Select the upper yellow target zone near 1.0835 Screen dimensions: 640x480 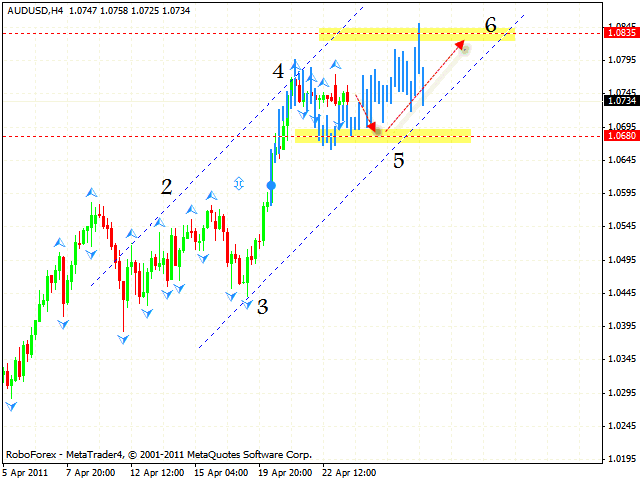click(x=417, y=34)
